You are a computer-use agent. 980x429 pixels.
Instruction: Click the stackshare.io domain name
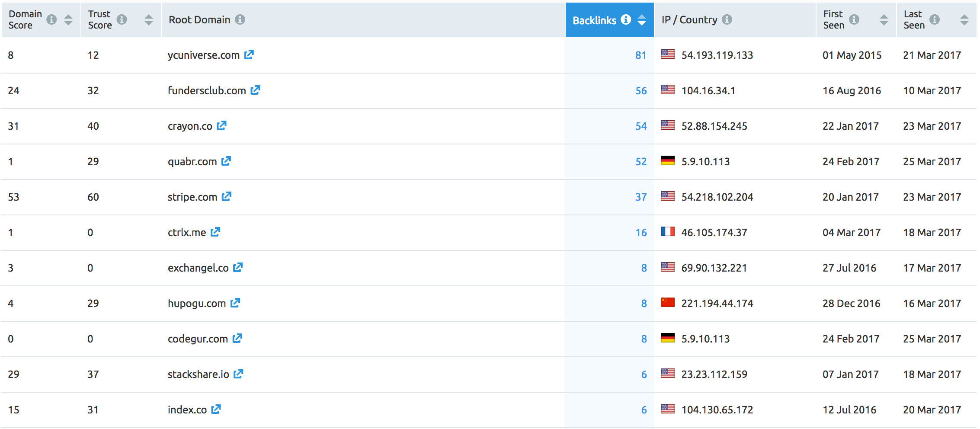198,374
